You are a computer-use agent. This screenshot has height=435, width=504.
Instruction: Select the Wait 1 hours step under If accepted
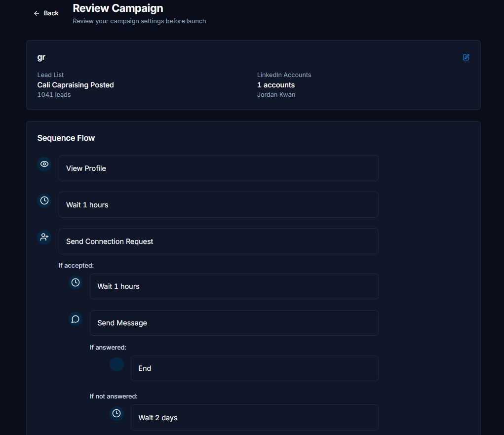pos(234,286)
